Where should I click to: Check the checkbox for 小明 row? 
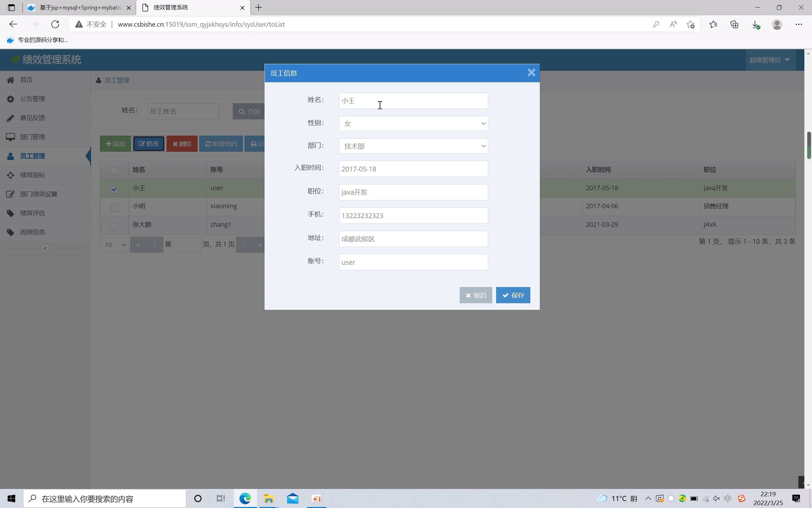(114, 208)
